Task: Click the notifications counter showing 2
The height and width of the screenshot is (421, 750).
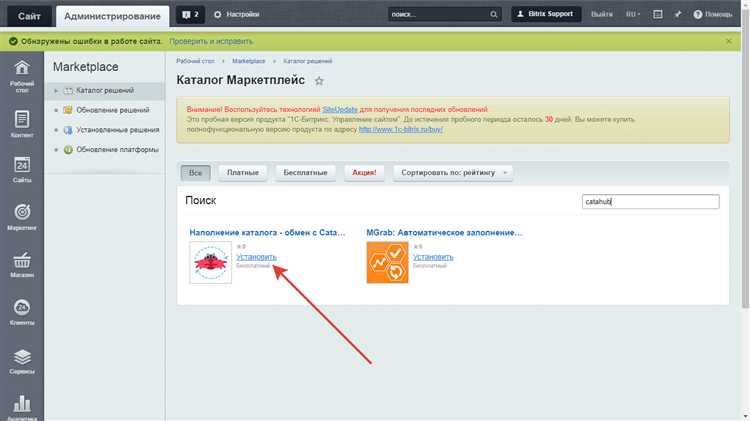Action: point(190,14)
